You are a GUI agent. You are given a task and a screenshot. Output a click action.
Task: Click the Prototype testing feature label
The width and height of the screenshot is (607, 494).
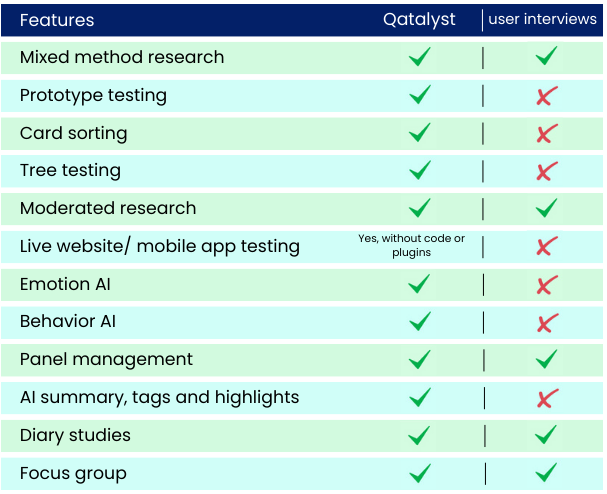click(x=93, y=96)
